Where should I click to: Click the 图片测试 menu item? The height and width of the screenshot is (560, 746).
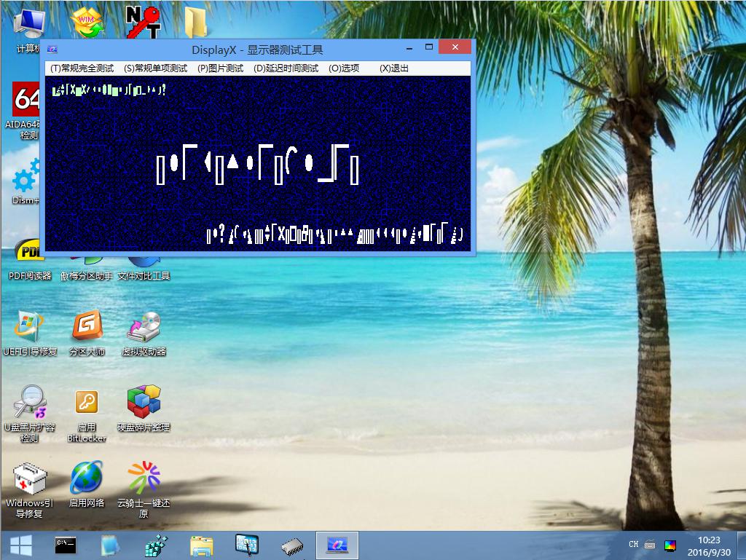click(x=220, y=68)
